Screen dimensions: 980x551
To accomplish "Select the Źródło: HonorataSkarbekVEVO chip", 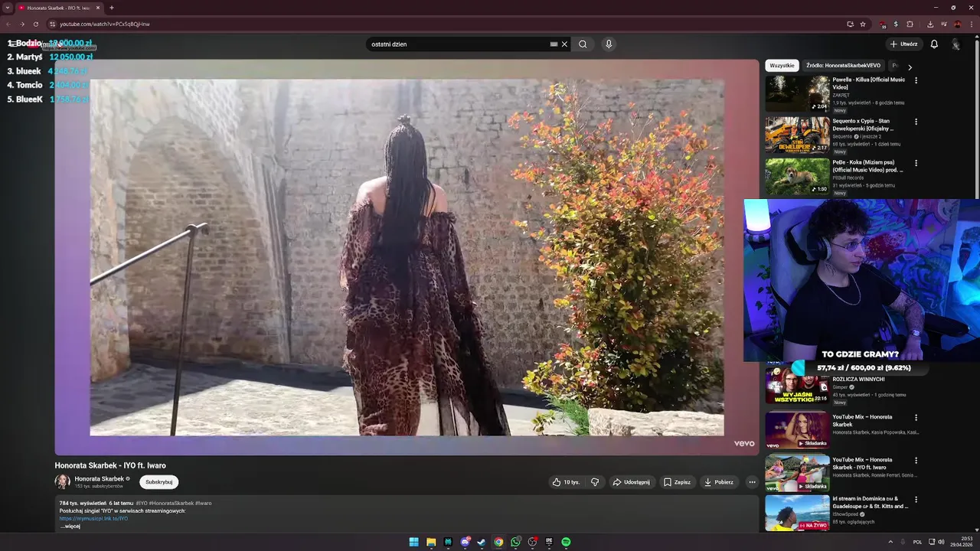I will click(843, 66).
